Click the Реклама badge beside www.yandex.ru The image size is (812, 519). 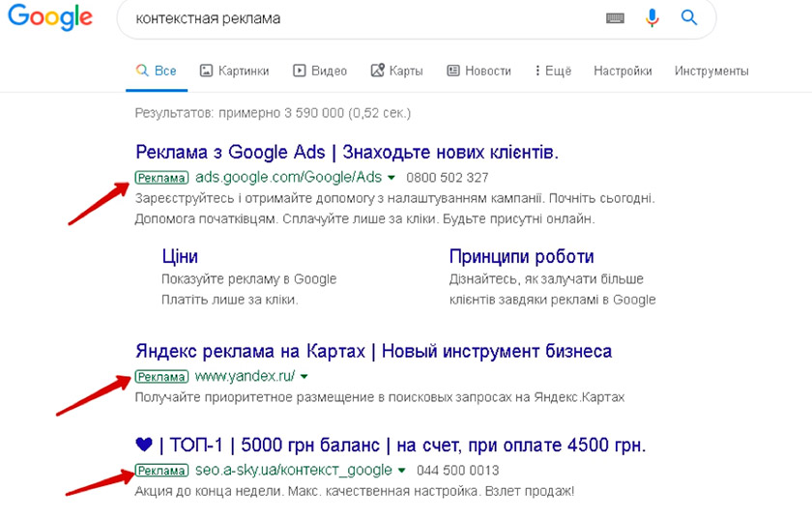(161, 377)
